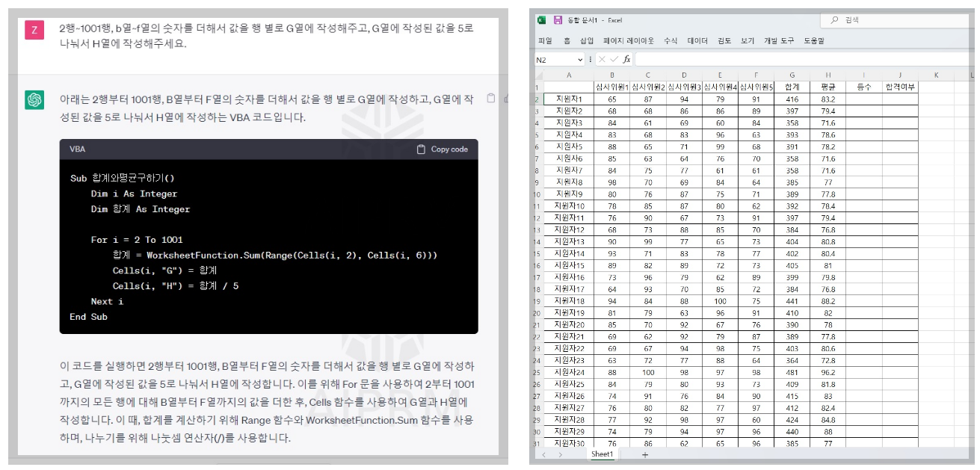
Task: Click the green Excel app logo icon
Action: click(x=542, y=20)
